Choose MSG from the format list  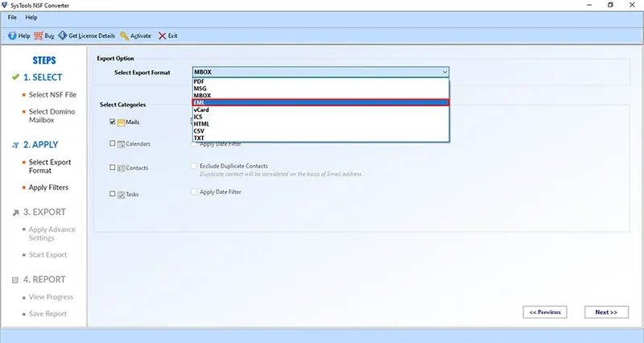coord(320,89)
